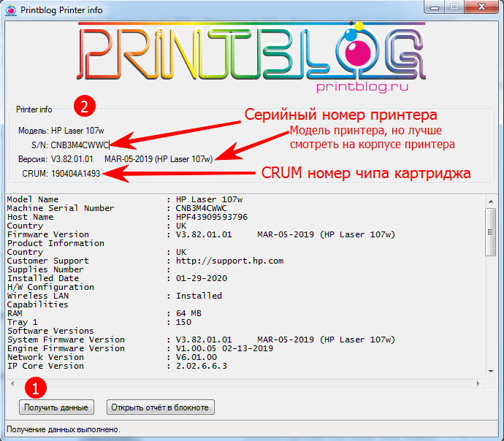Close the Printblog Printer info window
This screenshot has height=441, width=504.
tap(481, 7)
